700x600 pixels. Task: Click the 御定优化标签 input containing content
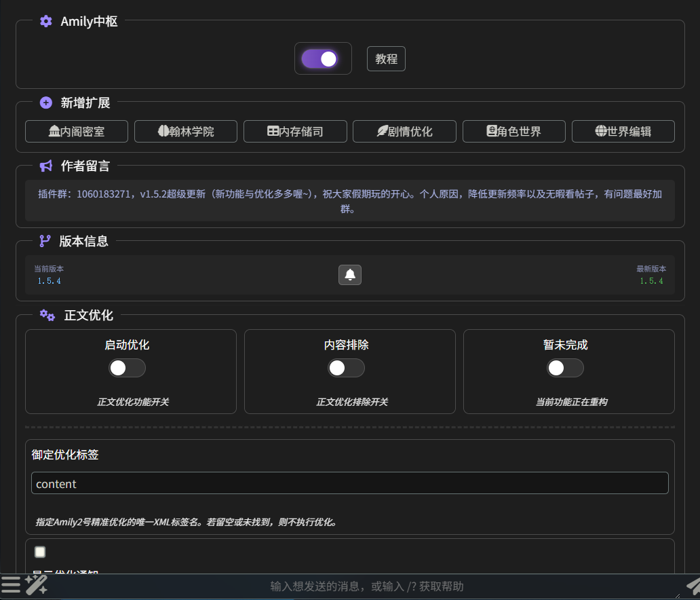coord(349,483)
